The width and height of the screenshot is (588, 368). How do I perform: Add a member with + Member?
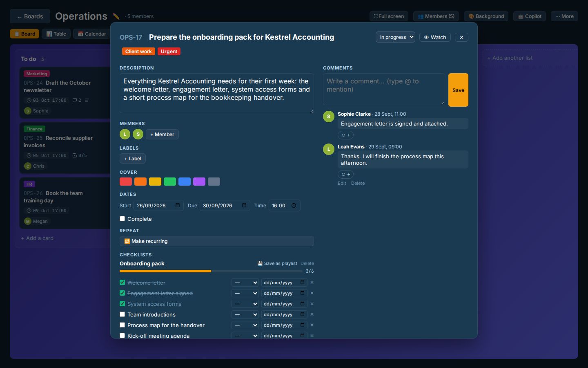pos(162,135)
